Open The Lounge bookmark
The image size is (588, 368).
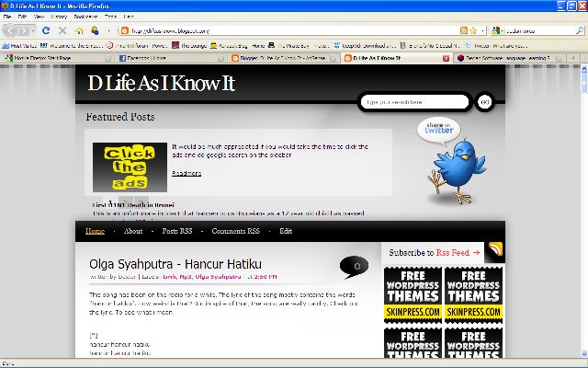click(190, 46)
